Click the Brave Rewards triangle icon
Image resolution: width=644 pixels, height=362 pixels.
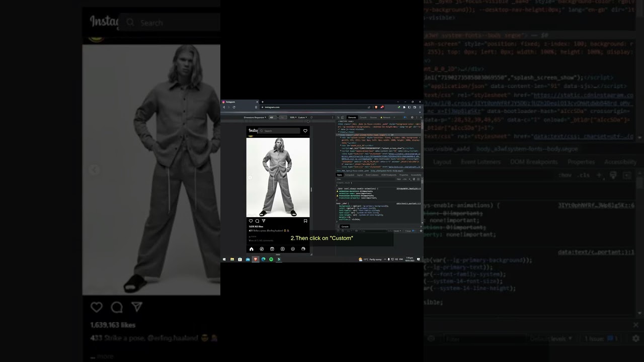[x=382, y=107]
